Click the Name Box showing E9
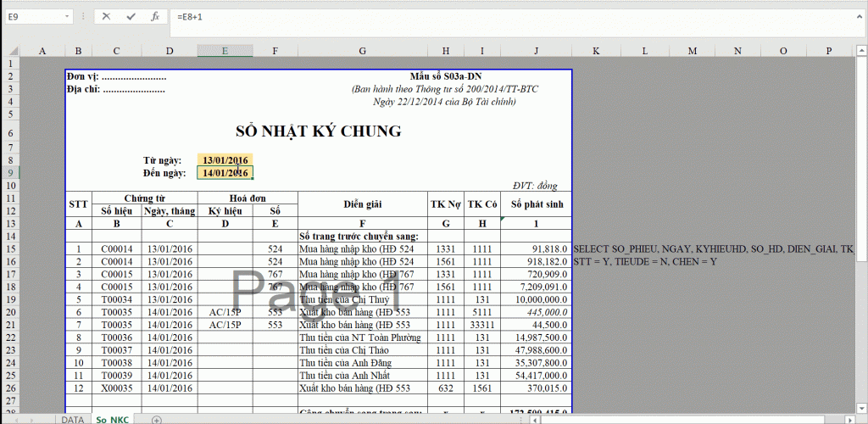 pyautogui.click(x=32, y=16)
